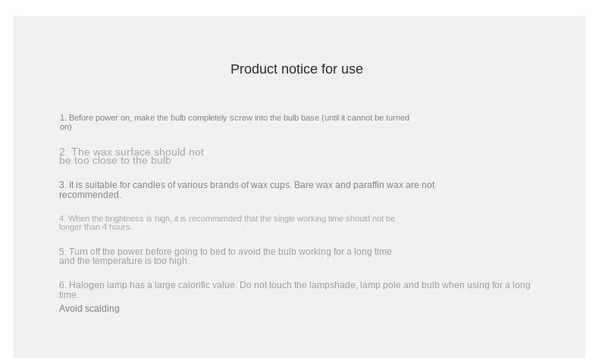
Task: Click 'be too close to the bulb' line
Action: click(x=115, y=161)
